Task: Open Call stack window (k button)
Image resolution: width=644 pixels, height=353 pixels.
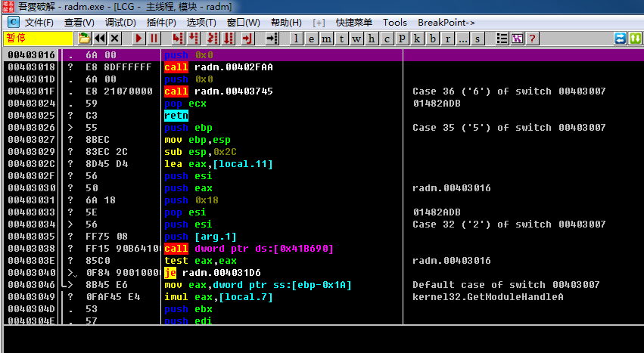Action: (x=417, y=39)
